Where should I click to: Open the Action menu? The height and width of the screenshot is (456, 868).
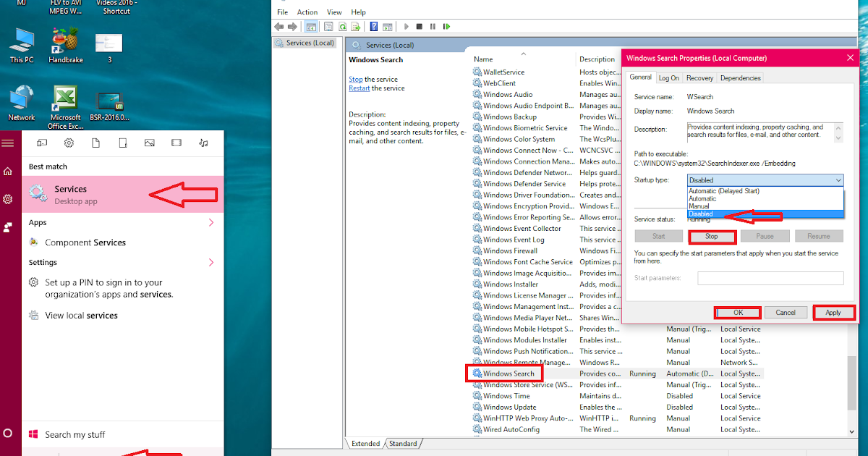tap(307, 12)
